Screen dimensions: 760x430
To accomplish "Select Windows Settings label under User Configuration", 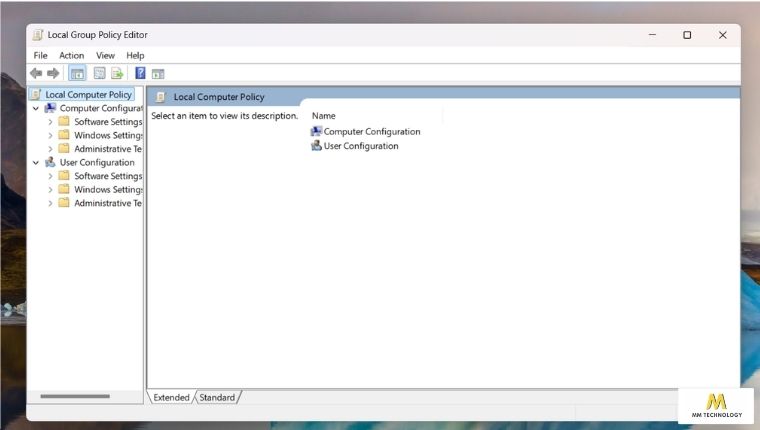I will (x=108, y=190).
